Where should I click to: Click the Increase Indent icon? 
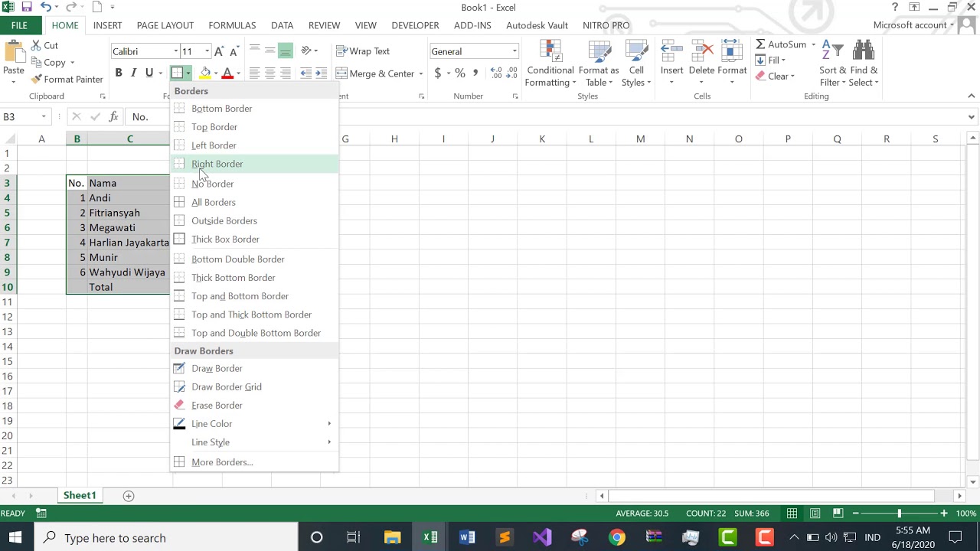[321, 73]
